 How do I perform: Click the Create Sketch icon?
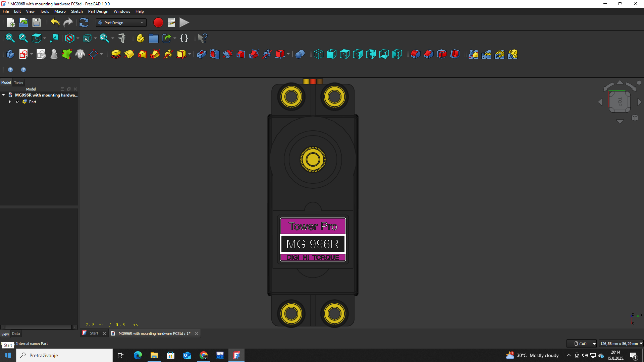(x=23, y=54)
